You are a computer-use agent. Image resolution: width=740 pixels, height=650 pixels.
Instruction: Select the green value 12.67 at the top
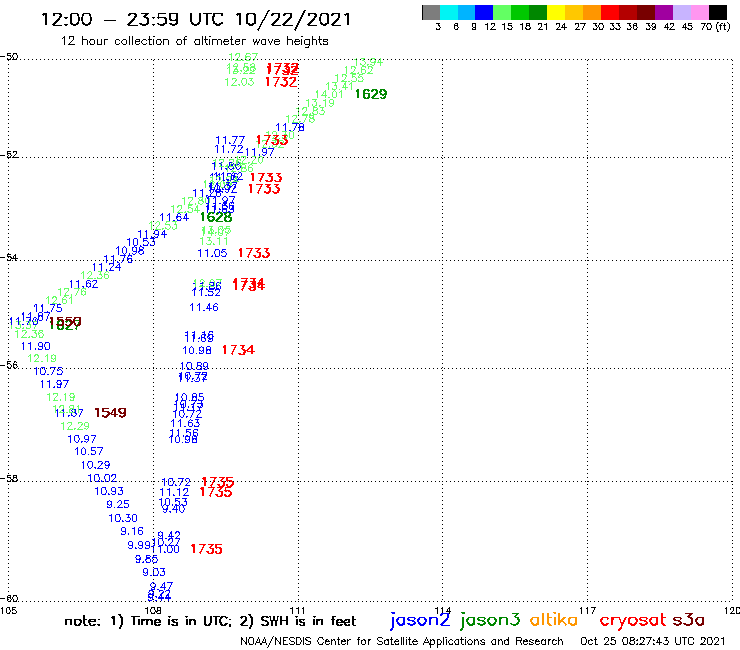(243, 58)
